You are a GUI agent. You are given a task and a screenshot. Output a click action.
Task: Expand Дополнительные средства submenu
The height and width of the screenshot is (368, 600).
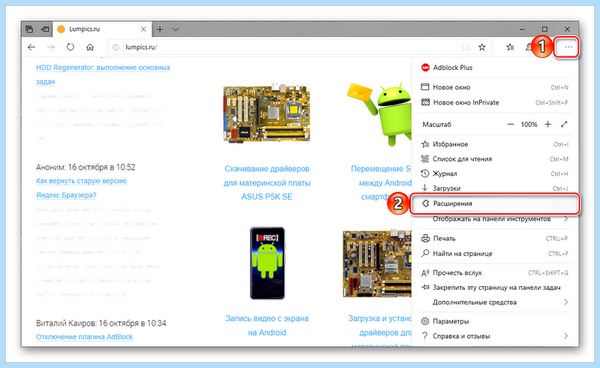pos(495,302)
